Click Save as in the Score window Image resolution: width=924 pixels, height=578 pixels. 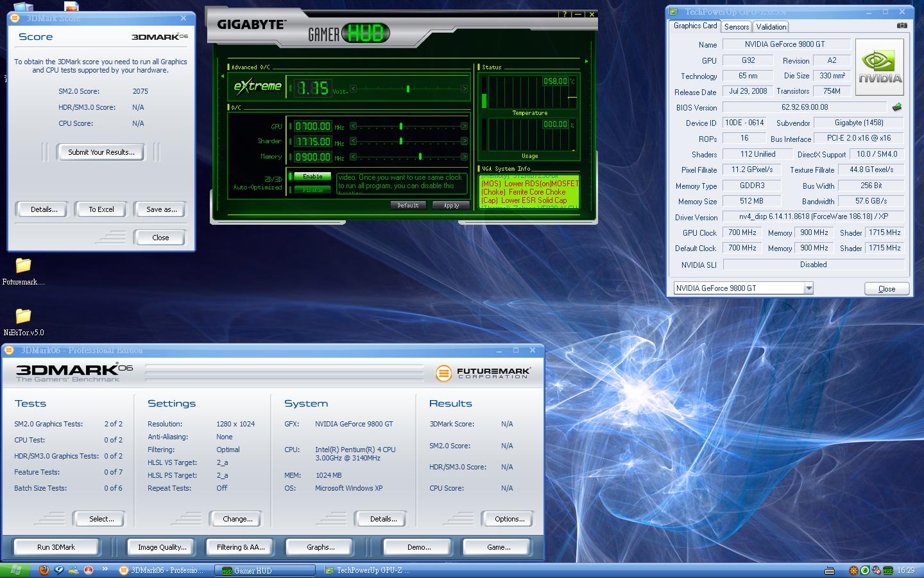pyautogui.click(x=161, y=209)
